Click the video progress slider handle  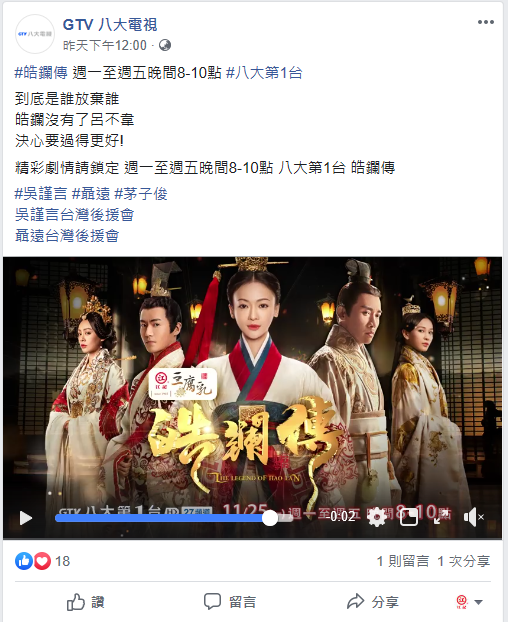tap(270, 518)
